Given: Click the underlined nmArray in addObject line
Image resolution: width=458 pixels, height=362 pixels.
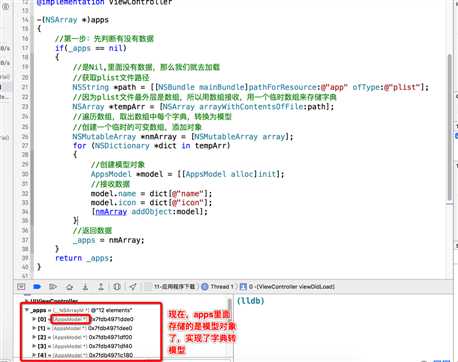Looking at the screenshot, I should (111, 212).
